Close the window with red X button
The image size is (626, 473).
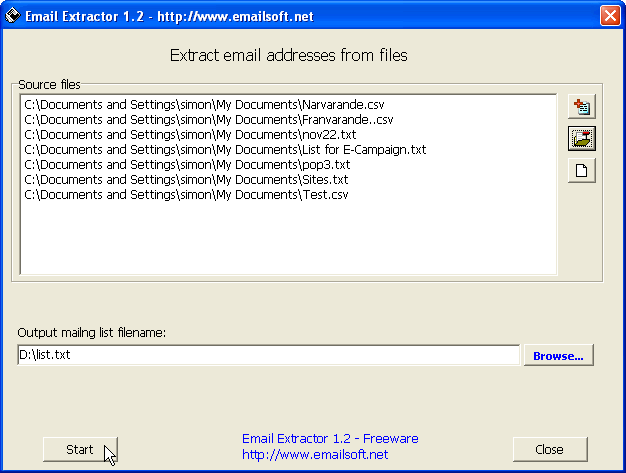(610, 16)
